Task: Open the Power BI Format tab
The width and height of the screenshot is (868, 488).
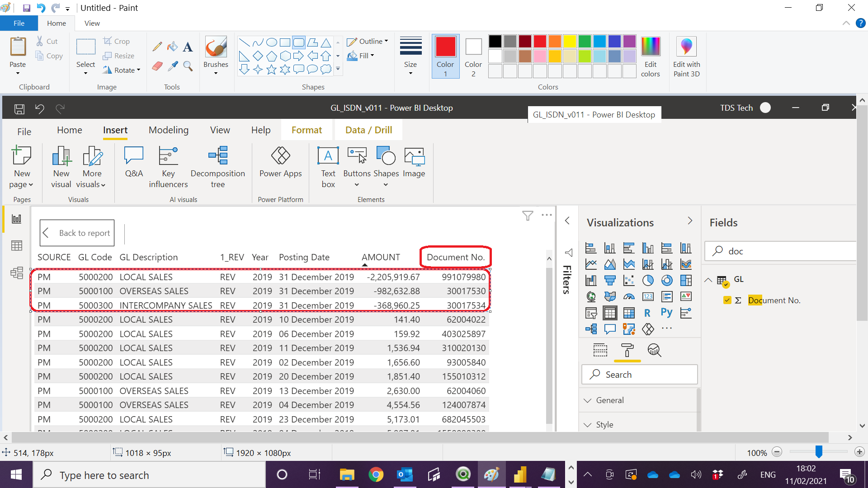Action: point(307,130)
